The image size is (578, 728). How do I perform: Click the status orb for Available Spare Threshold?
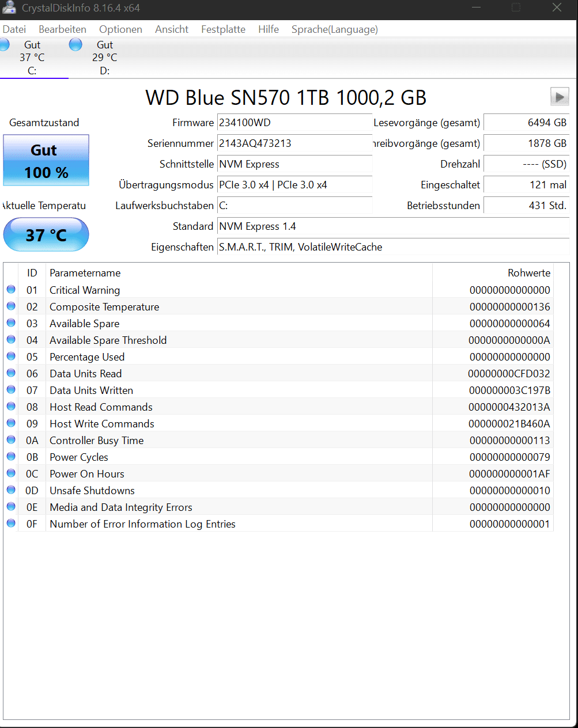(11, 339)
